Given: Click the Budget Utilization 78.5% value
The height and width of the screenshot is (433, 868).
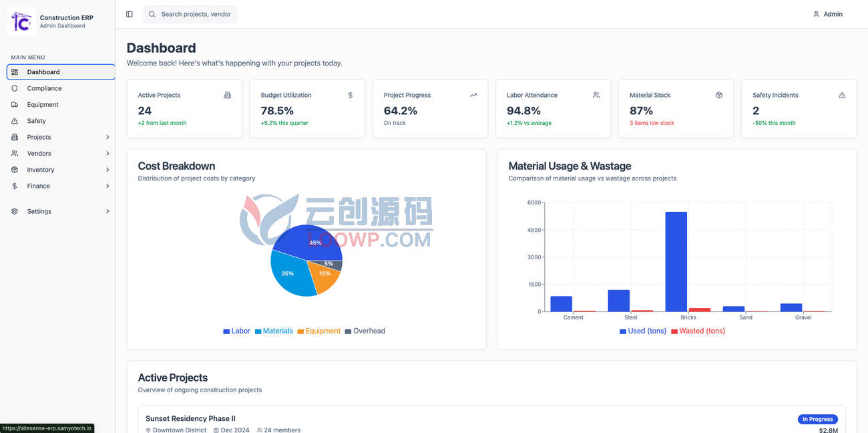Looking at the screenshot, I should click(x=277, y=111).
